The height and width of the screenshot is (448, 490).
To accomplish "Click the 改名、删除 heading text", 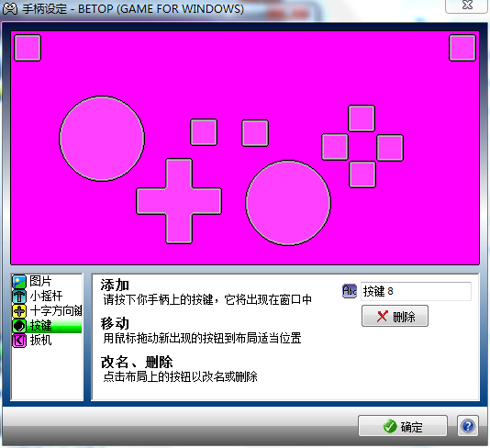I will 137,362.
